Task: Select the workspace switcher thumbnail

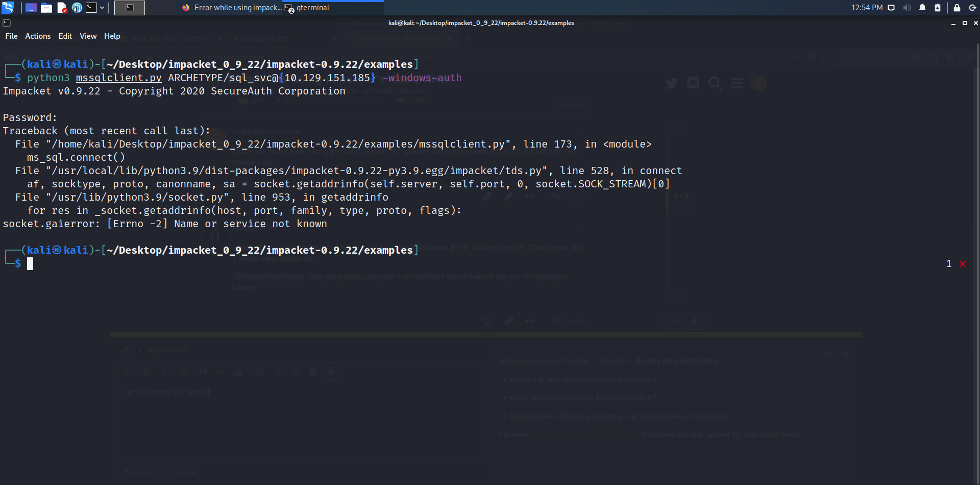Action: [130, 8]
